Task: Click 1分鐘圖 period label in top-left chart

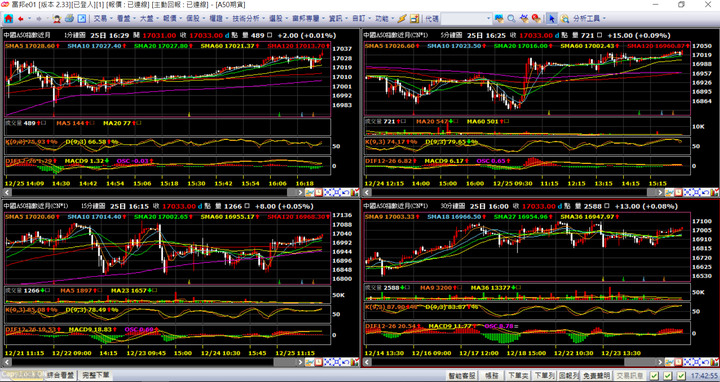Action: click(x=74, y=35)
